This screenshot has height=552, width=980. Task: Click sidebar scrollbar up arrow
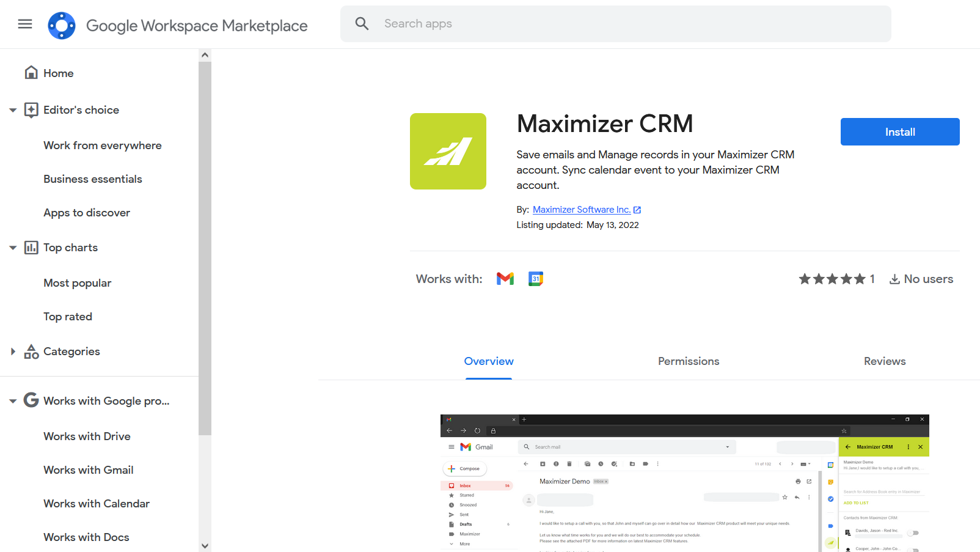205,55
